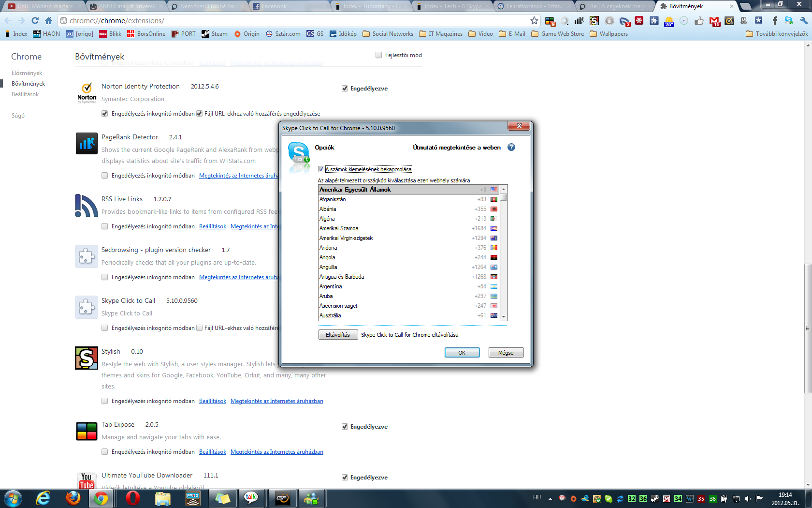
Task: Click the chrome://chrome/extensions/ address bar
Action: (299, 21)
